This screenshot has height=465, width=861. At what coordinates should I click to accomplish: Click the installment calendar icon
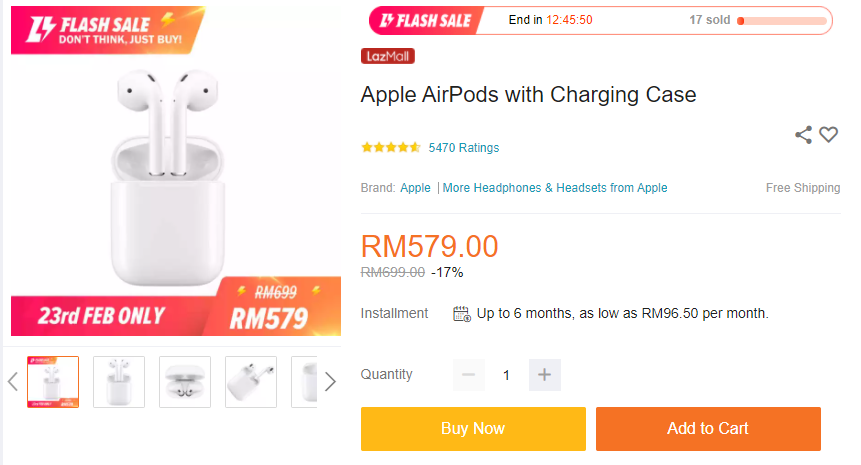pos(462,314)
